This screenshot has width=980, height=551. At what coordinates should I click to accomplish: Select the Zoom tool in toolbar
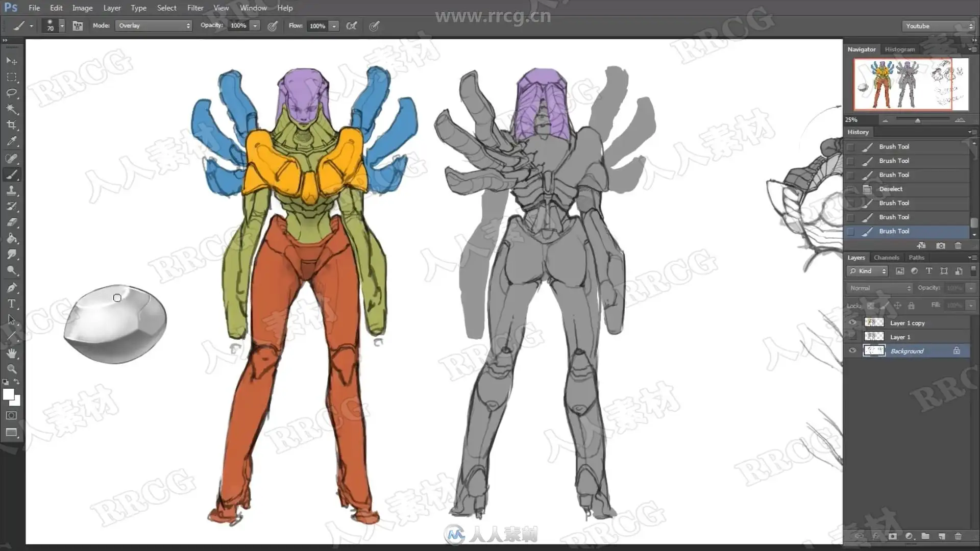pos(11,369)
